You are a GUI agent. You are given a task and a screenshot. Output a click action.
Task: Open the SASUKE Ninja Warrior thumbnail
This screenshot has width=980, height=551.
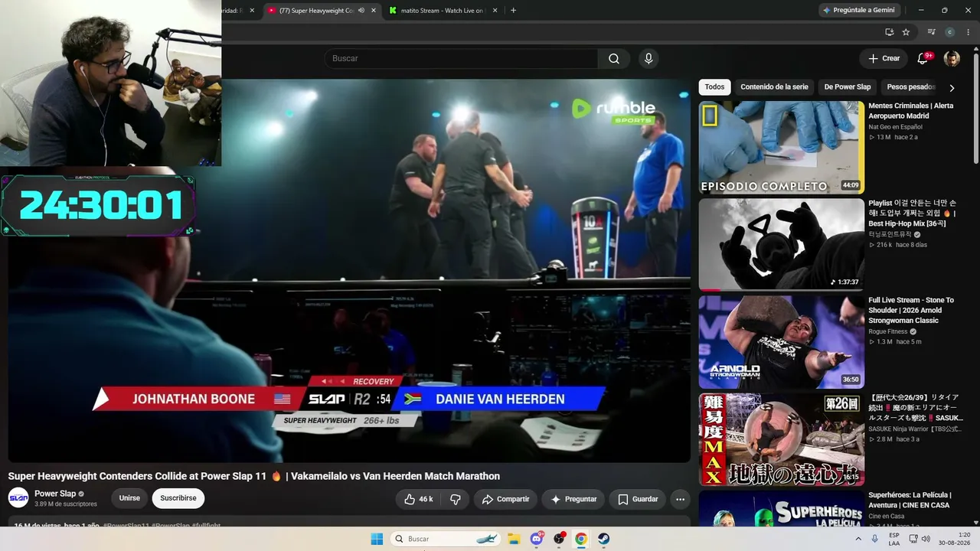781,439
